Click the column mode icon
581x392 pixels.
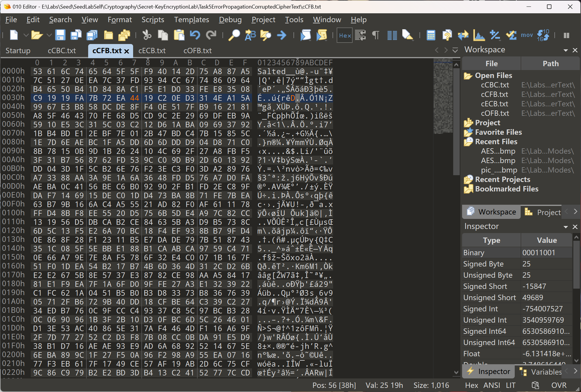392,35
